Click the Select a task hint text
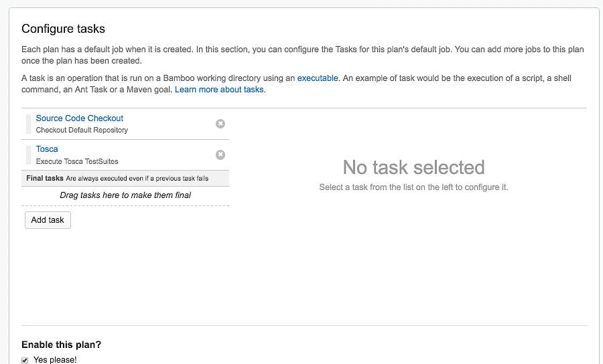 pyautogui.click(x=413, y=187)
